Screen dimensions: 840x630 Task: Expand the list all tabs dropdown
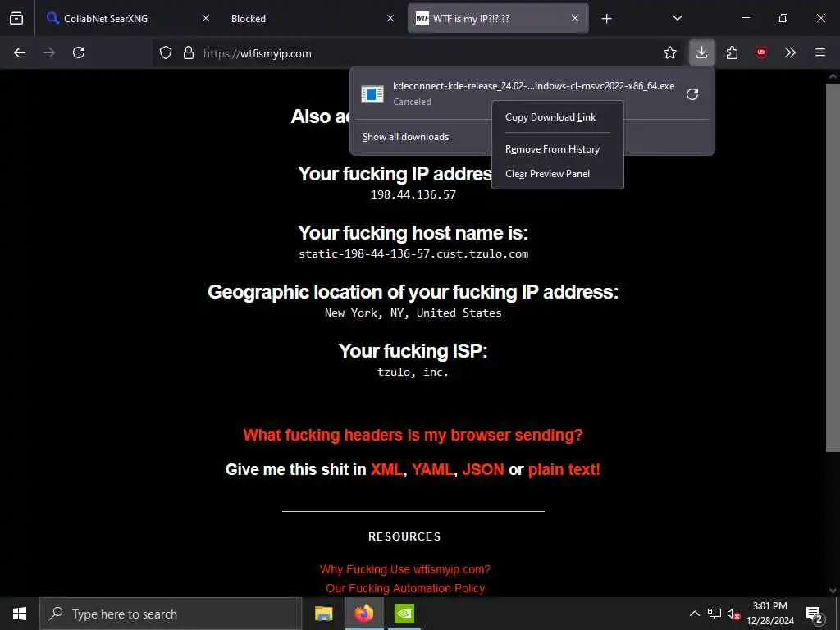click(x=677, y=18)
